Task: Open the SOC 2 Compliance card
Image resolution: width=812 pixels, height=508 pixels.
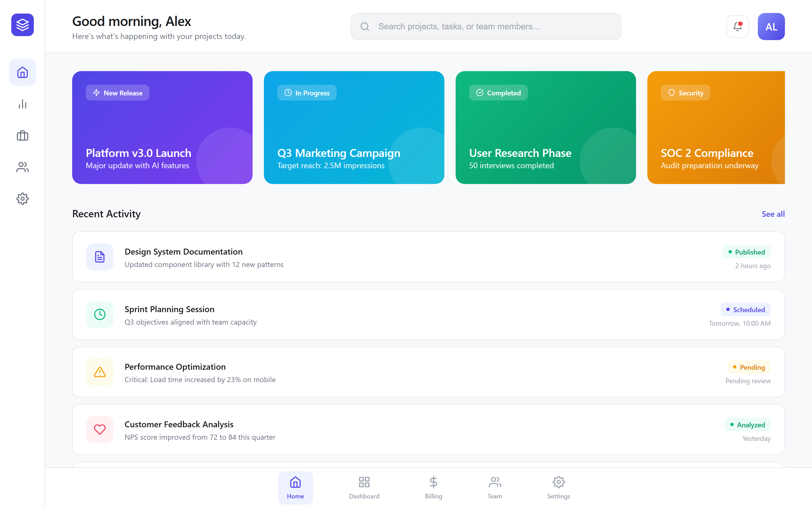Action: [716, 127]
